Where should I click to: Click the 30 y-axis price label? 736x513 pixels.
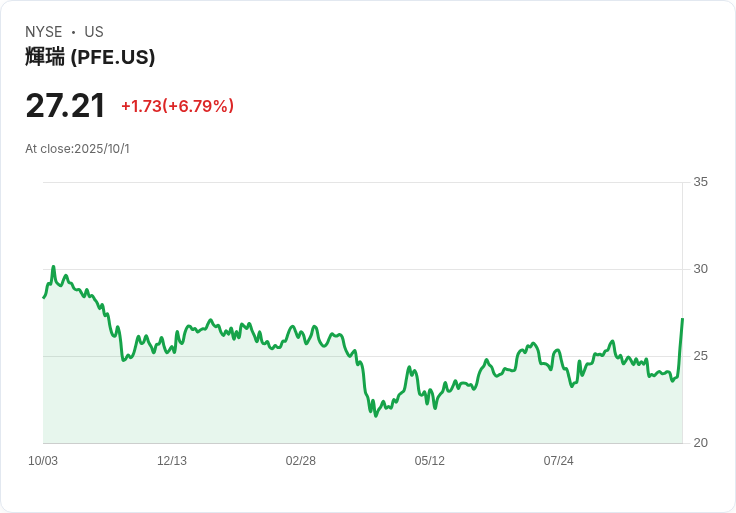click(x=701, y=269)
